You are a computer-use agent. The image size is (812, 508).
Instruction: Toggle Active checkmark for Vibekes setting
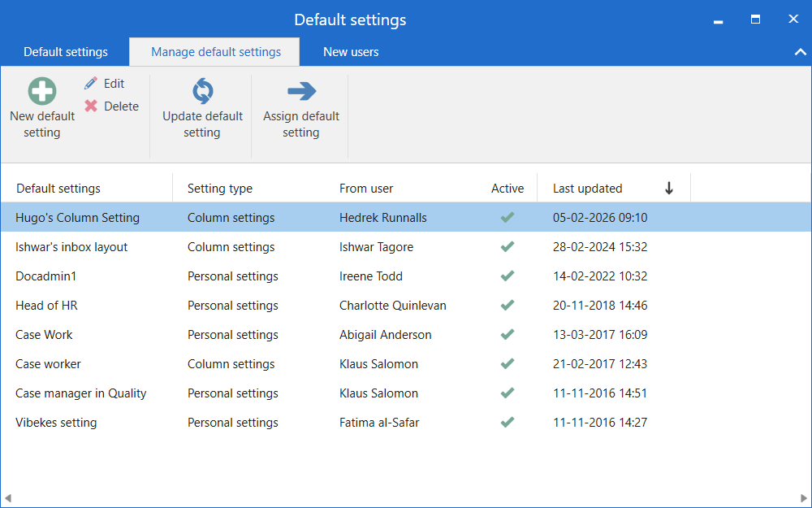[x=508, y=423]
